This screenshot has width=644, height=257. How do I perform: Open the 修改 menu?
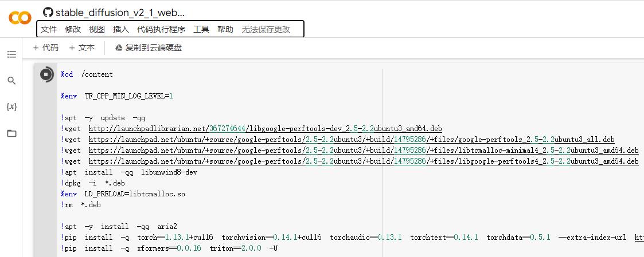[x=73, y=29]
